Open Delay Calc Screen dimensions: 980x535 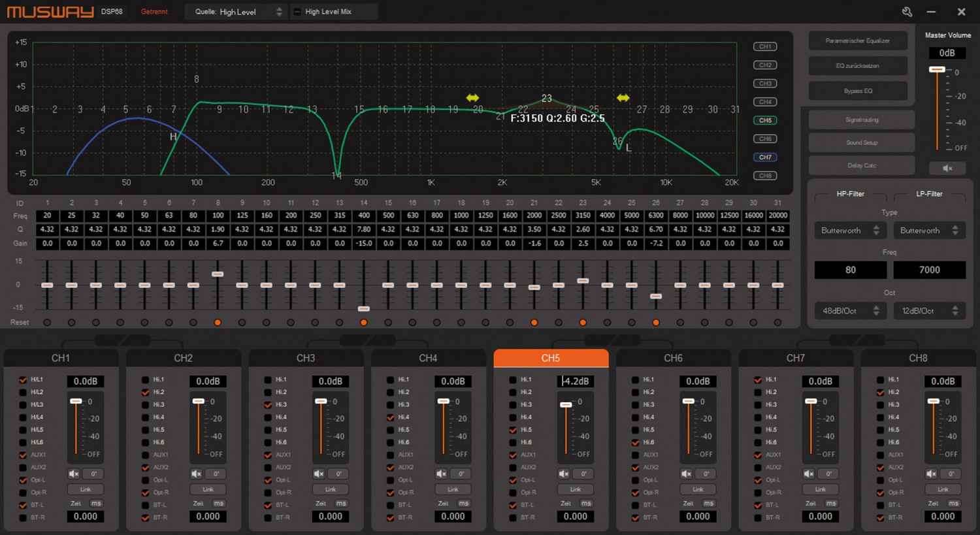tap(862, 165)
